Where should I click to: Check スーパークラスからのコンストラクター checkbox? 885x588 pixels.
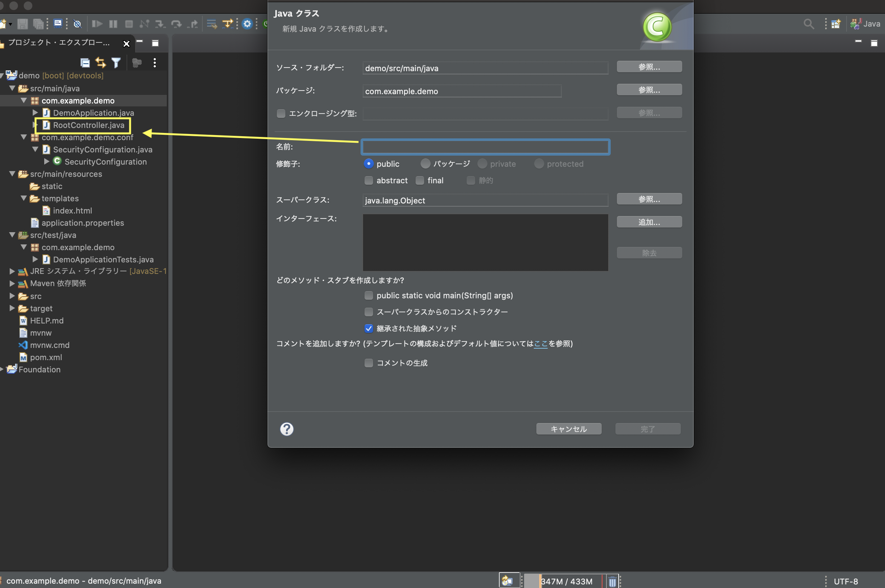tap(368, 312)
